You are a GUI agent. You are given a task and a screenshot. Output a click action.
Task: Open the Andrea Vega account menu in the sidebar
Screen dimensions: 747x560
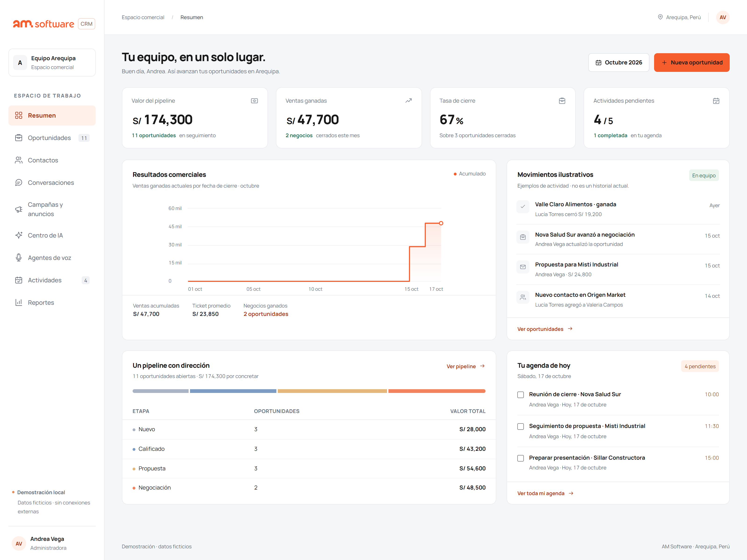click(52, 543)
